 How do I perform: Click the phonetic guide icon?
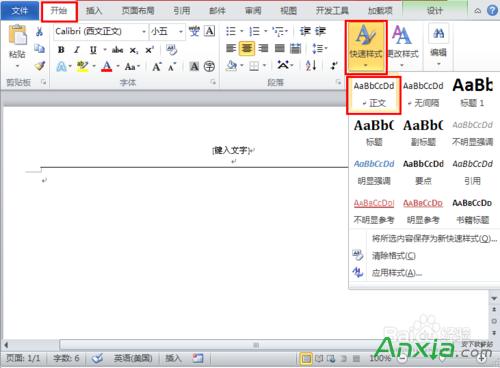pos(194,31)
